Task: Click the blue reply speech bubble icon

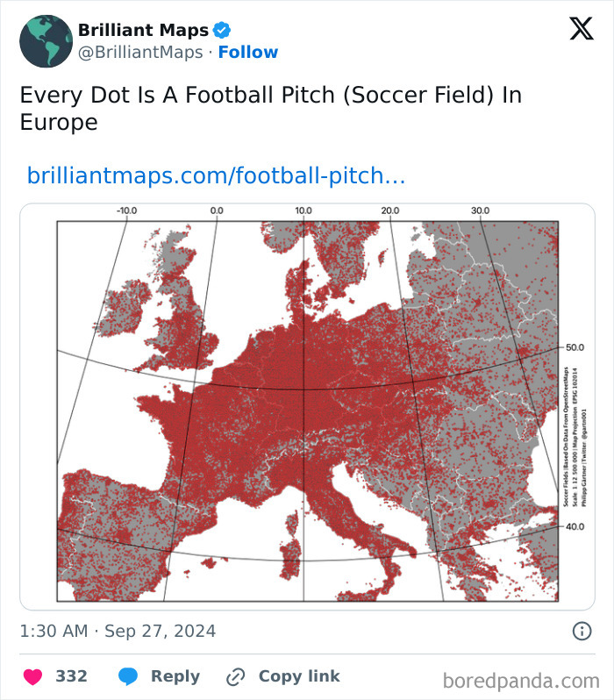Action: coord(128,676)
